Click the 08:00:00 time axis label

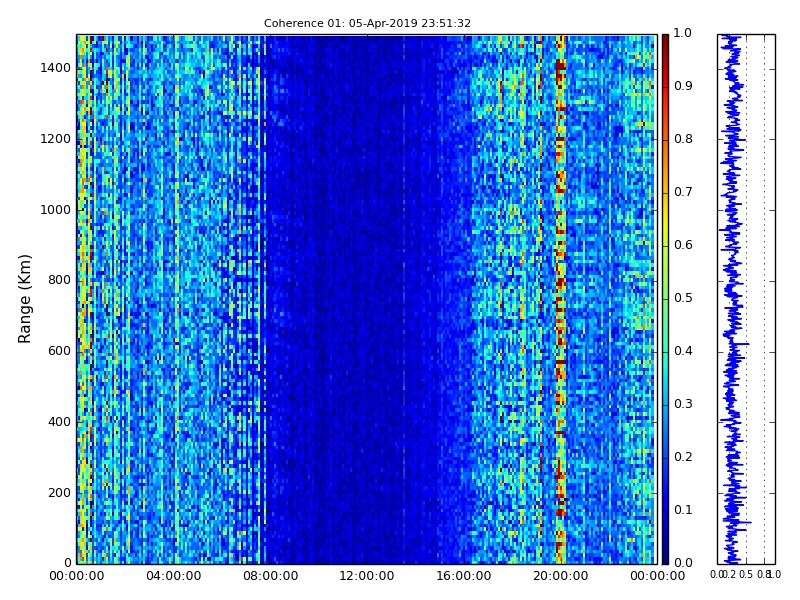270,576
